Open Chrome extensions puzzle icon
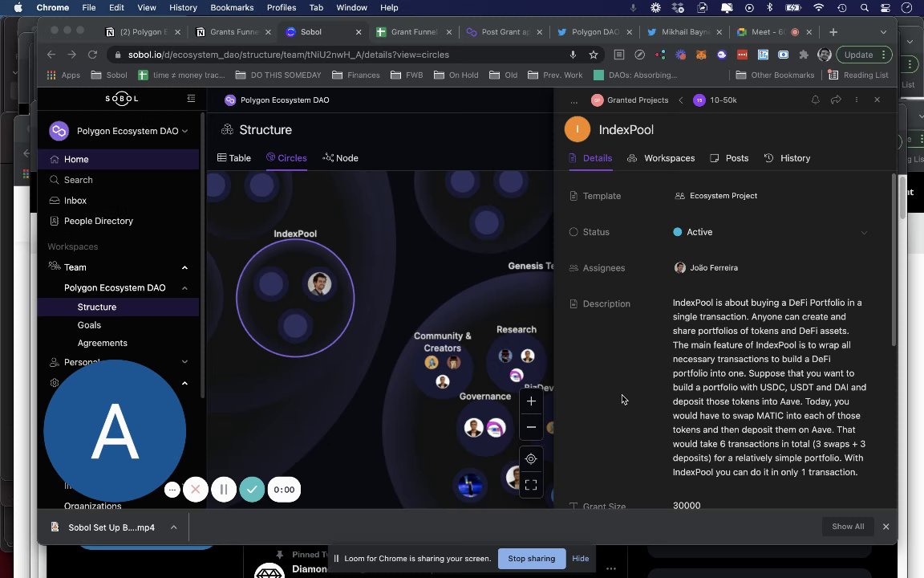 804,55
